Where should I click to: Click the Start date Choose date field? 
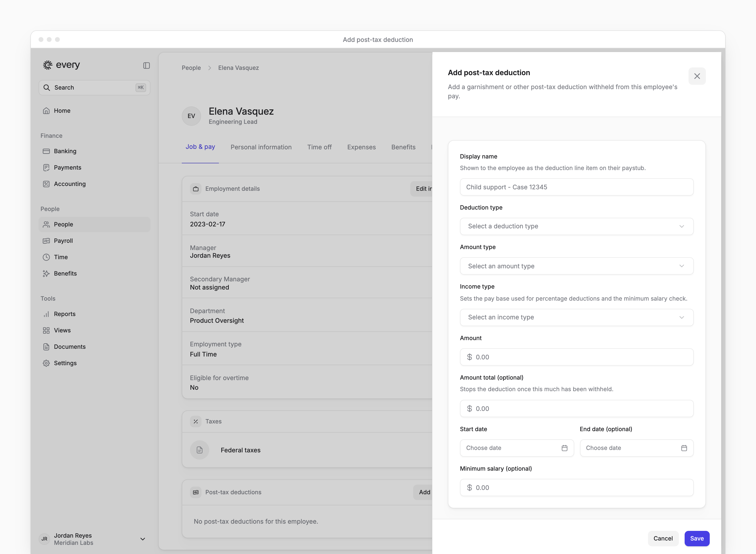[517, 448]
